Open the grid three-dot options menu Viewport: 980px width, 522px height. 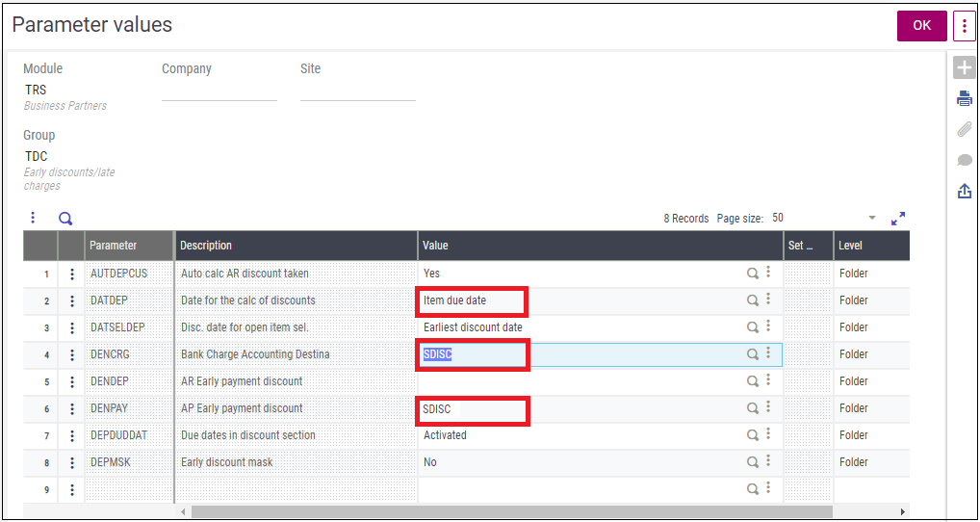[33, 218]
